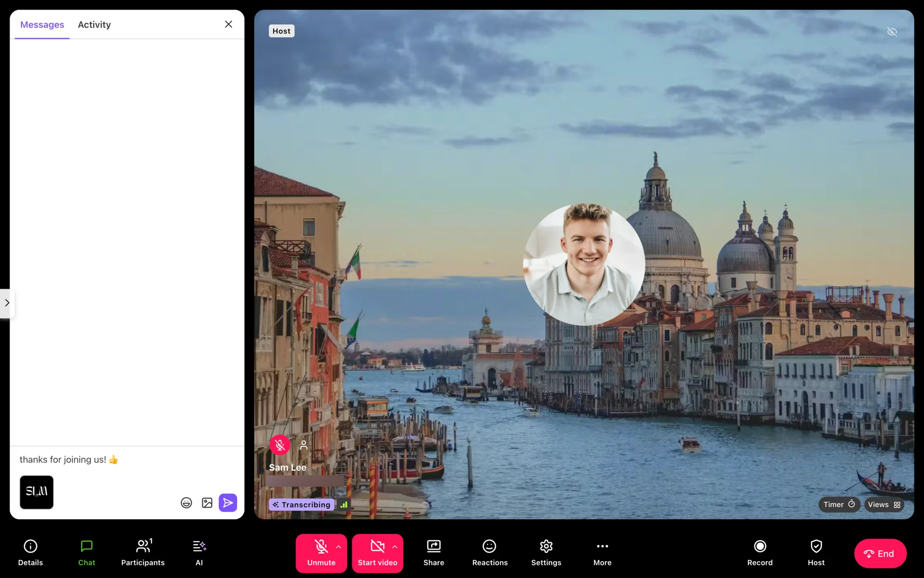The height and width of the screenshot is (578, 924).
Task: Unmute the microphone
Action: [321, 552]
